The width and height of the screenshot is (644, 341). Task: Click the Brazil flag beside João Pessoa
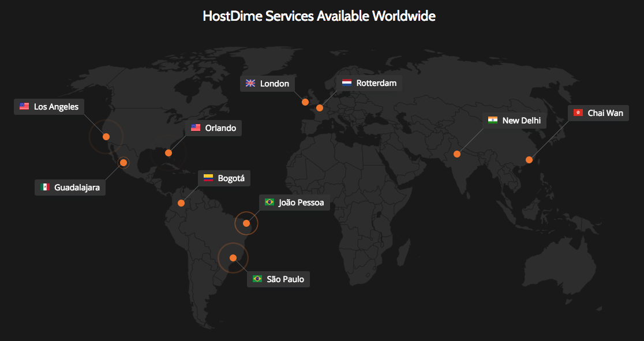click(269, 202)
